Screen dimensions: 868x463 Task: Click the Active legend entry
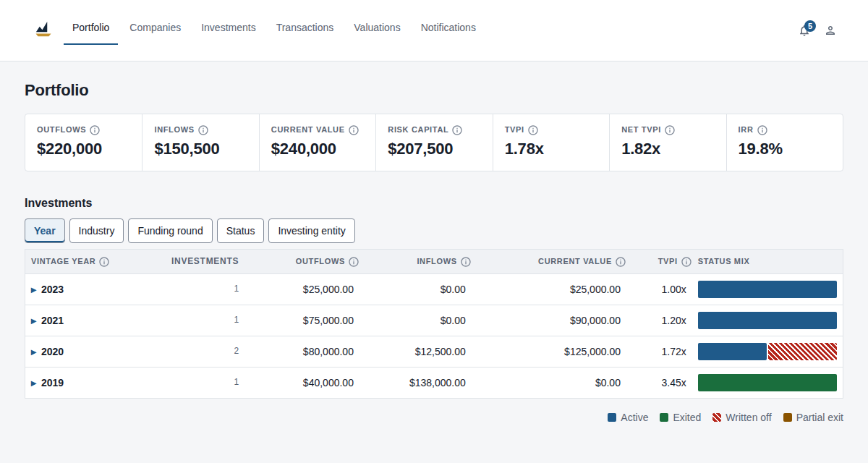click(x=628, y=417)
